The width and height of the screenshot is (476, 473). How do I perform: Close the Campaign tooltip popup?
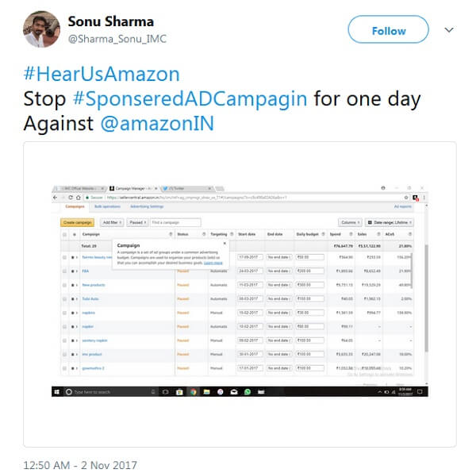(x=225, y=244)
